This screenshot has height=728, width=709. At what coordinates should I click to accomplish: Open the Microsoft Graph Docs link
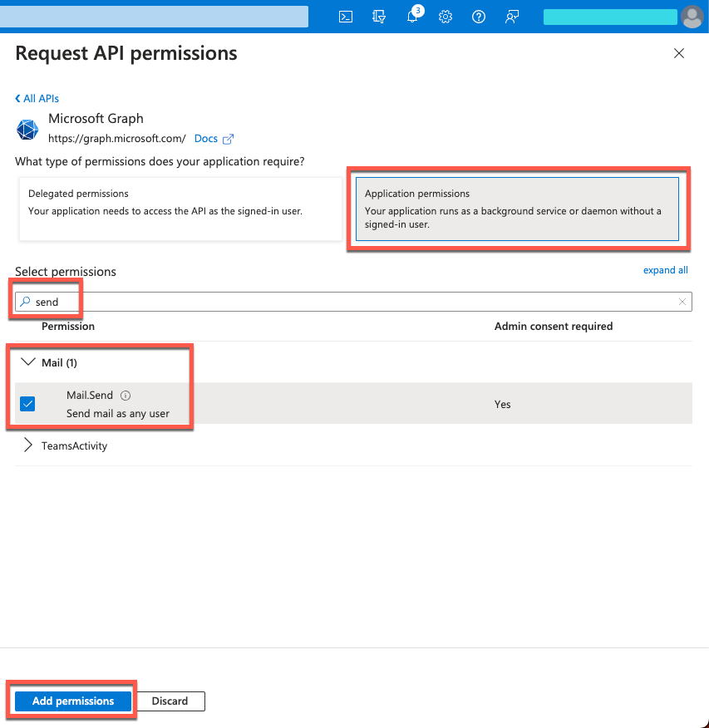click(x=204, y=138)
